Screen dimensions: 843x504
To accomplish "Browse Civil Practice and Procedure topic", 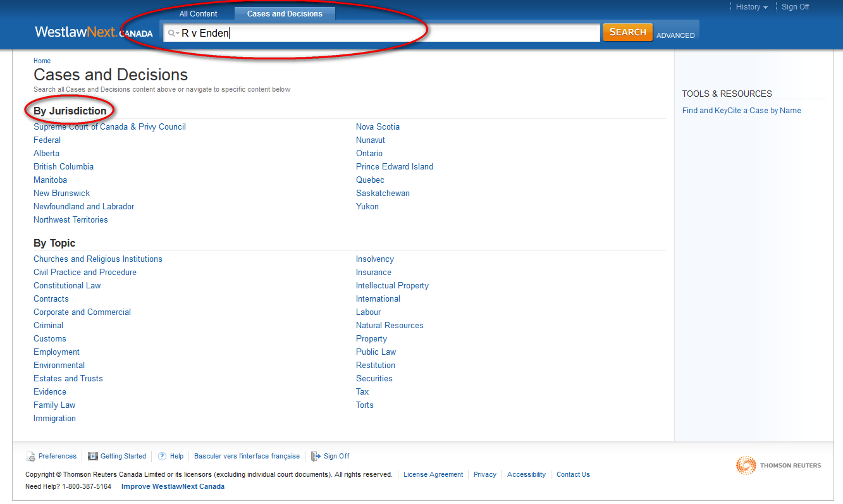I will coord(85,272).
